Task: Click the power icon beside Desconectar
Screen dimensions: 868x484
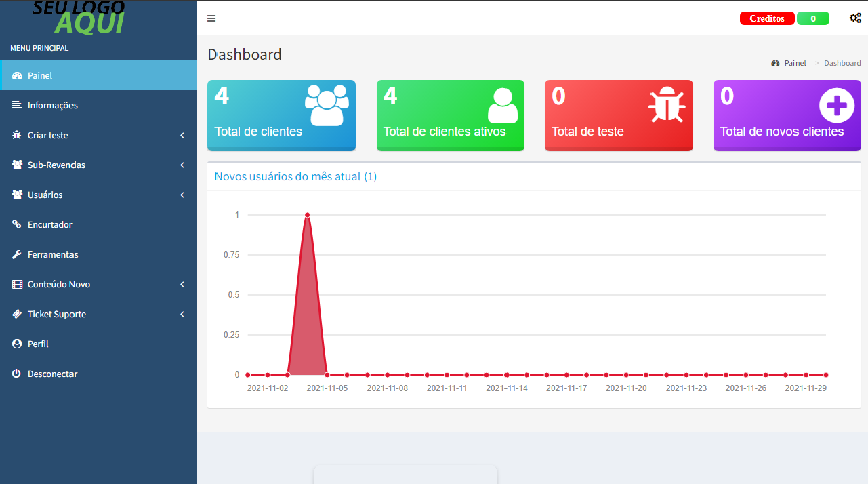Action: point(17,374)
